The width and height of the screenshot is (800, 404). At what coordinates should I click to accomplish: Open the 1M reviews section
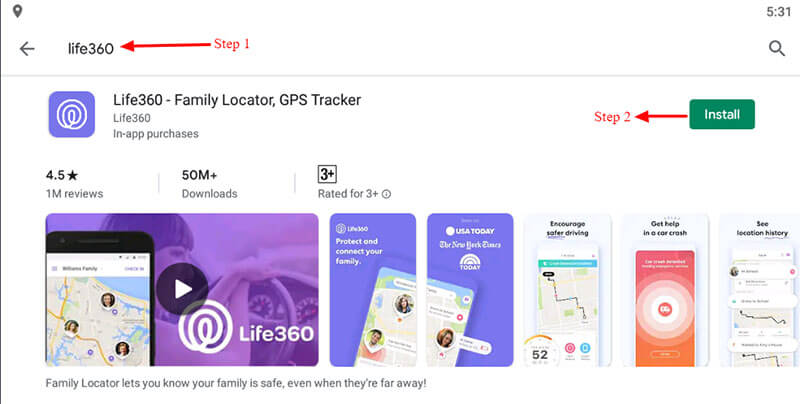(74, 194)
